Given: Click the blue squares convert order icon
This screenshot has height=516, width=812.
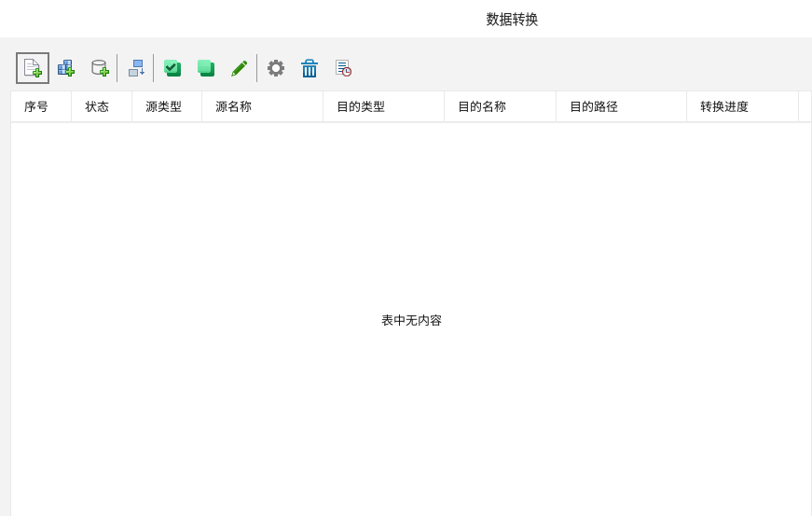Looking at the screenshot, I should click(136, 68).
